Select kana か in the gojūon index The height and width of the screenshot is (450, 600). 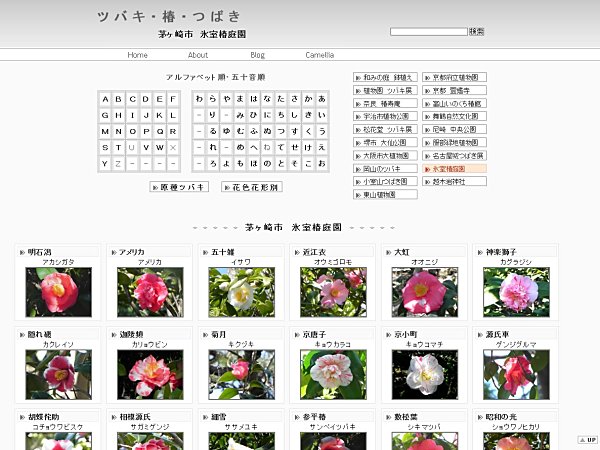pyautogui.click(x=308, y=99)
